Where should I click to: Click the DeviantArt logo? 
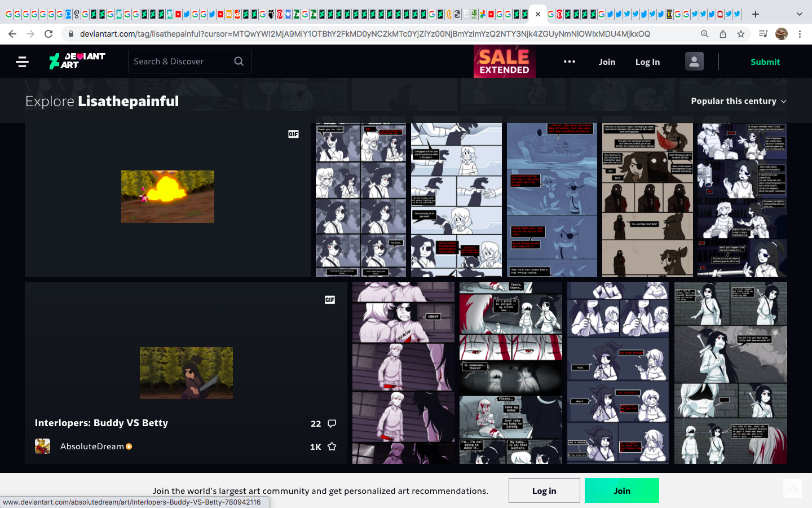point(77,61)
